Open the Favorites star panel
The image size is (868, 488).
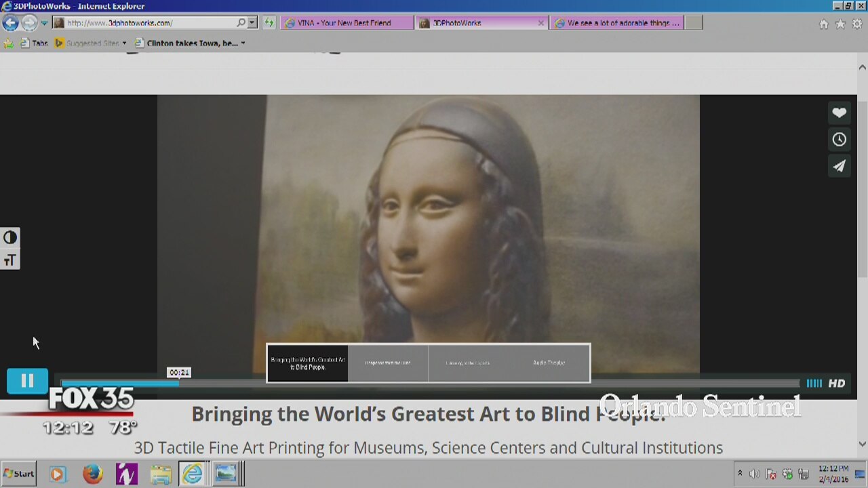tap(840, 24)
